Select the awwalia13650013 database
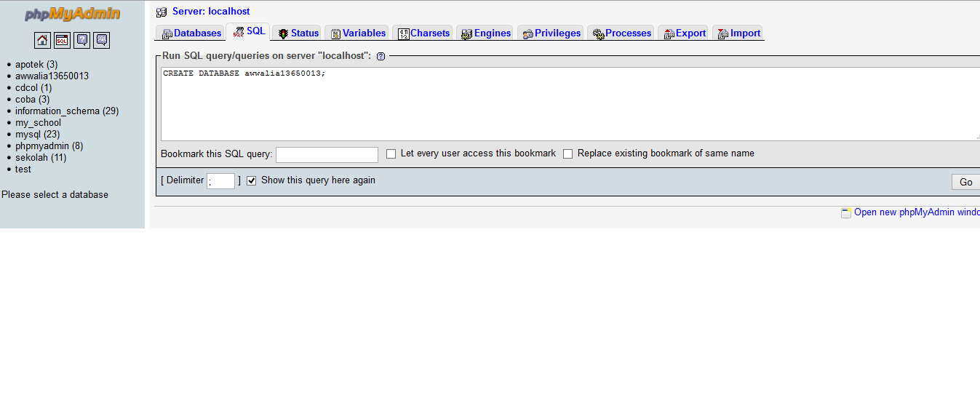The height and width of the screenshot is (403, 980). pyautogui.click(x=52, y=76)
